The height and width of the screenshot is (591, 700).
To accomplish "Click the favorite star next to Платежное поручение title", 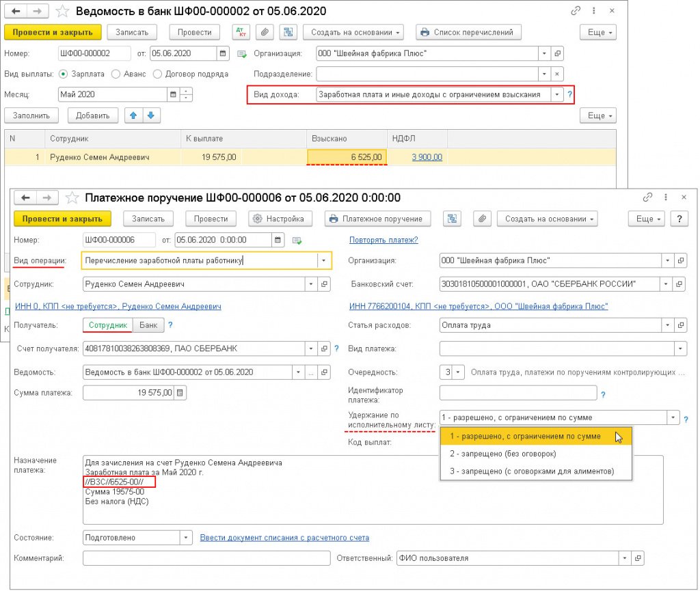I will (72, 198).
